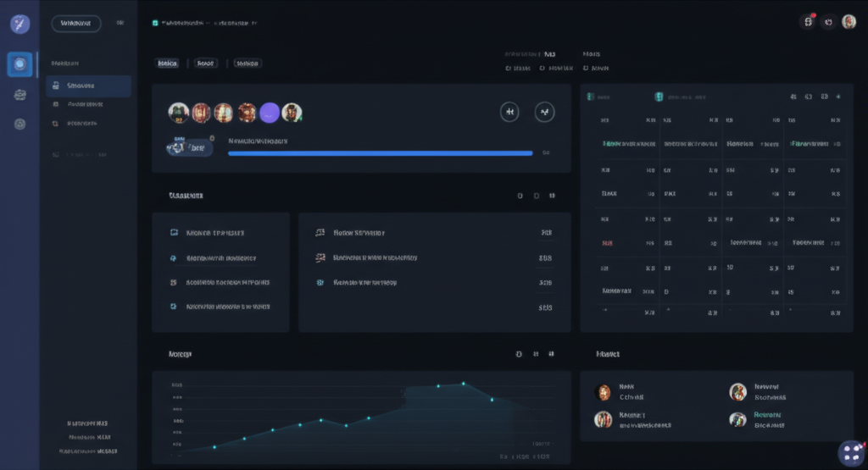Open the bottom circular icon in the left rail
Viewport: 868px width, 470px height.
[x=20, y=124]
